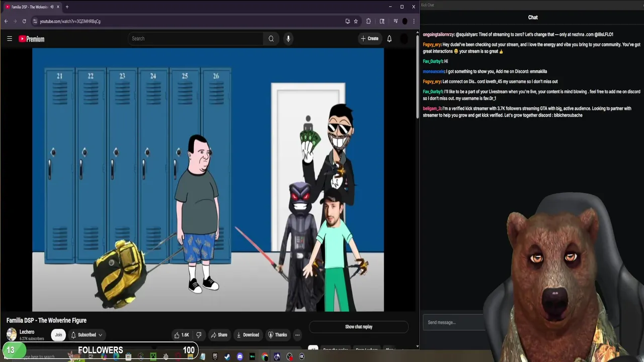Click username ongoingtailornrzy in Kick Chat

[x=439, y=34]
